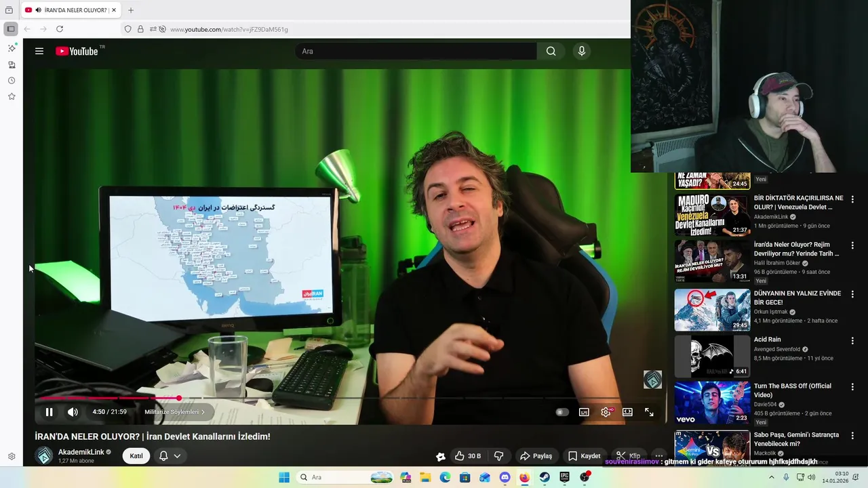Click the YouTube search magnifier button

pos(551,51)
